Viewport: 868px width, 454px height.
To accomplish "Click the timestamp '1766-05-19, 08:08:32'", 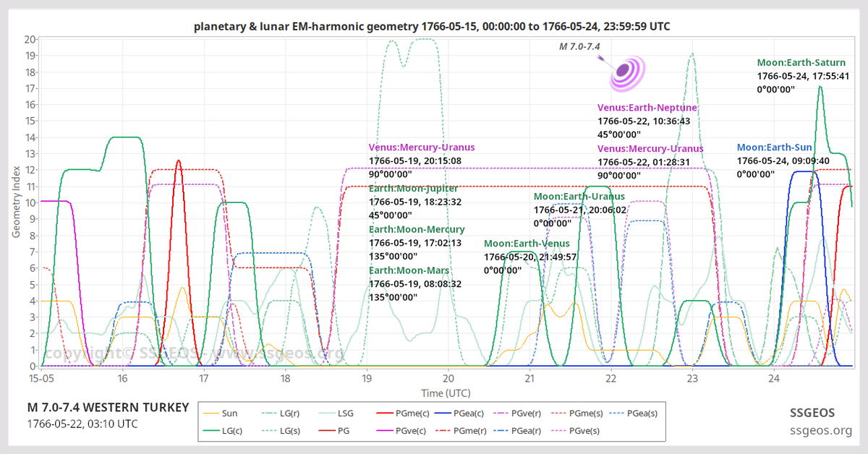I will (415, 284).
